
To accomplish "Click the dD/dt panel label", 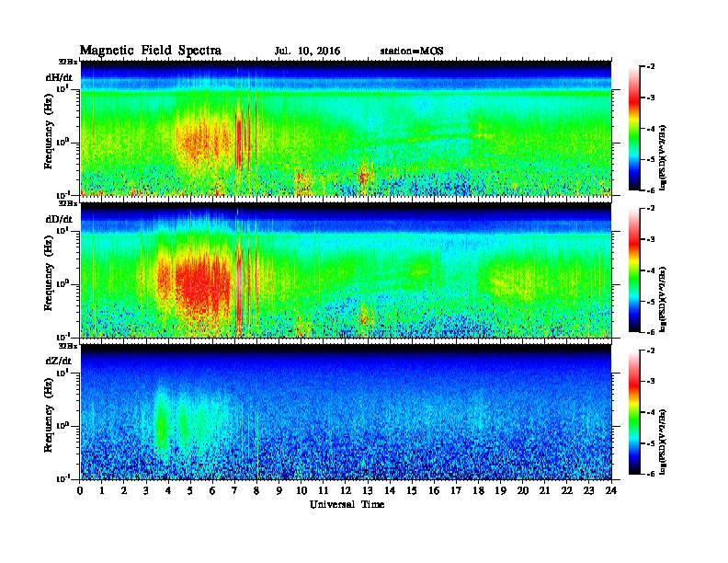I will (x=59, y=219).
